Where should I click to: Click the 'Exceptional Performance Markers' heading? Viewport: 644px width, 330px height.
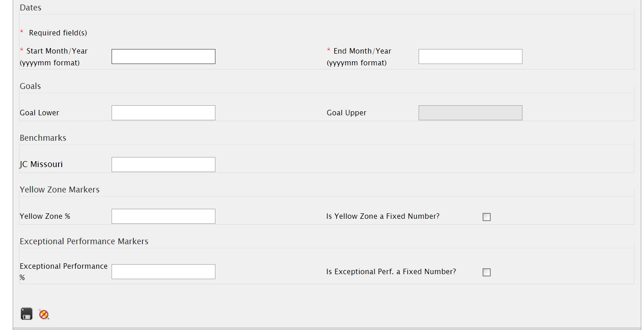coord(84,241)
